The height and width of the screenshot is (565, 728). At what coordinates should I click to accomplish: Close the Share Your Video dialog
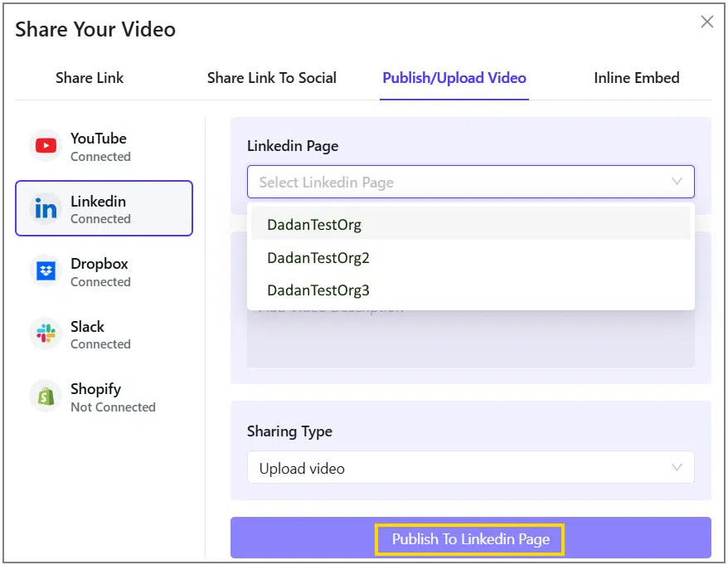(706, 22)
